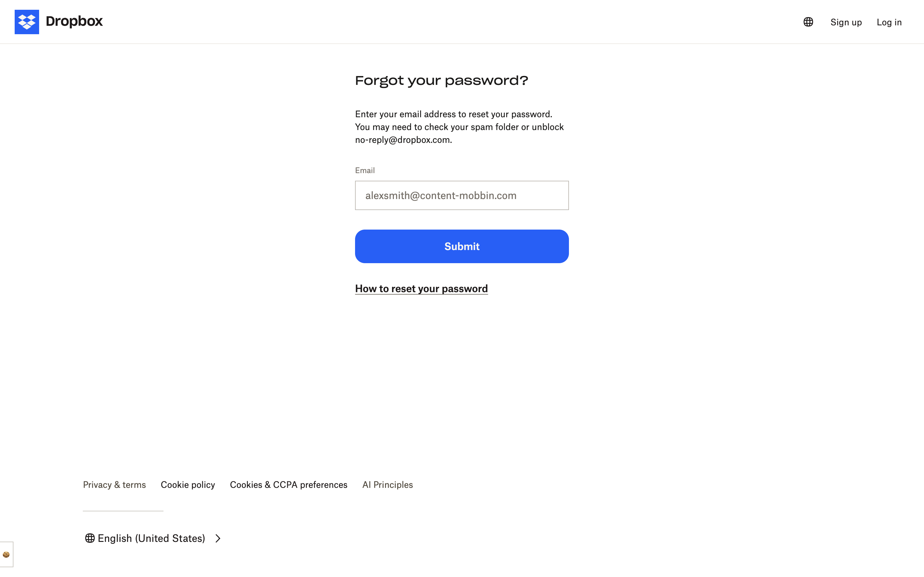Open the Cookie policy link
Screen dimensions: 924x577
(188, 485)
